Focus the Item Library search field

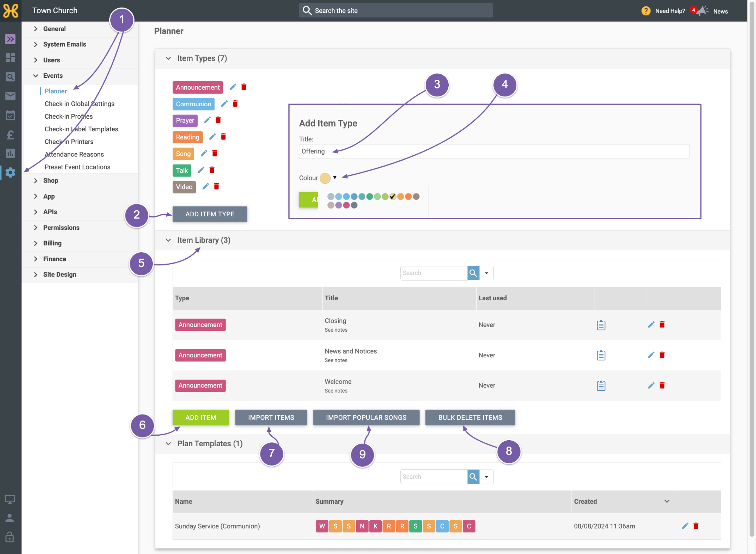(x=434, y=273)
